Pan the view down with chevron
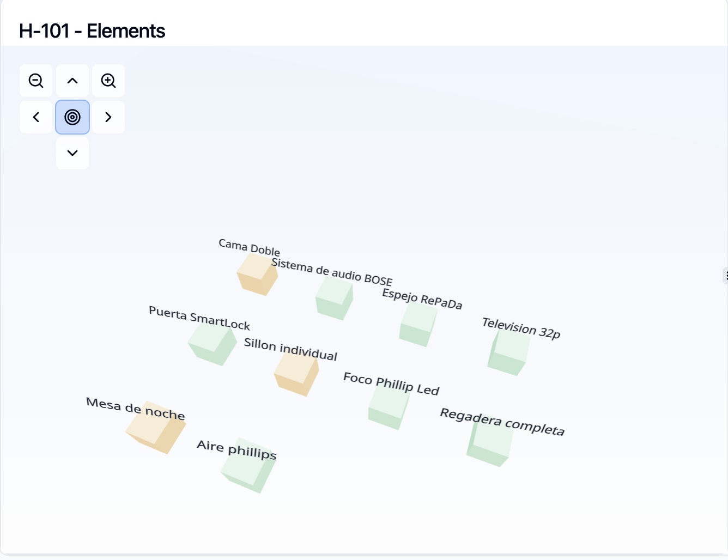728x560 pixels. coord(72,153)
